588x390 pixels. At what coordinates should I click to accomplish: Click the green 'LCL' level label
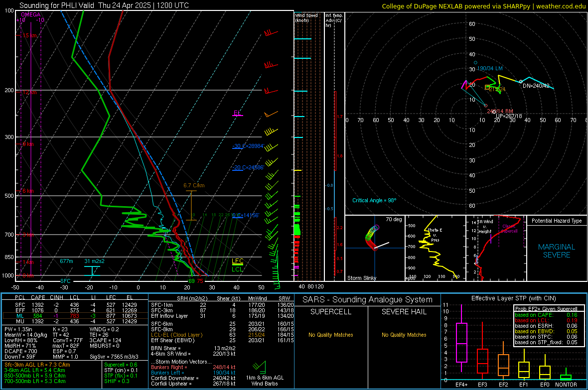[237, 269]
